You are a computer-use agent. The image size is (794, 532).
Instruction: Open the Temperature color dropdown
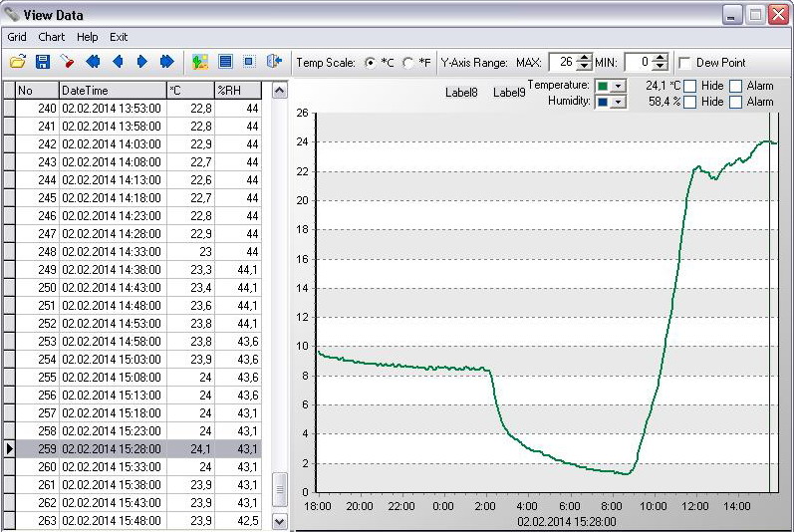pos(618,87)
